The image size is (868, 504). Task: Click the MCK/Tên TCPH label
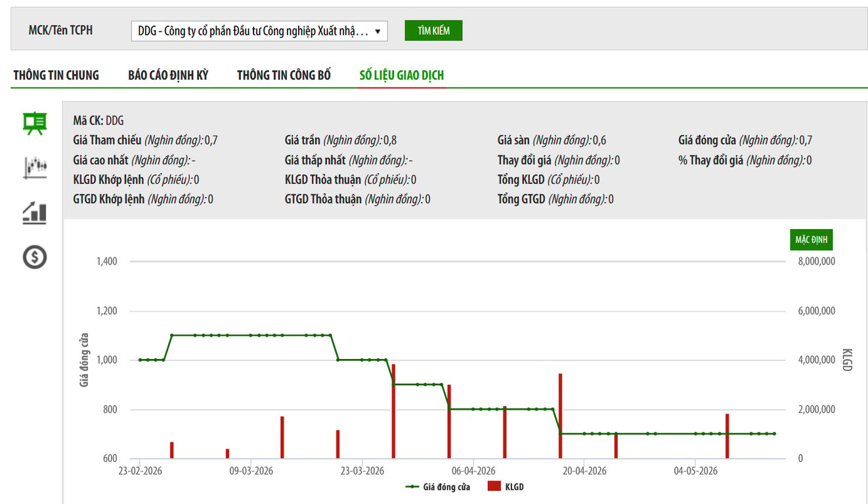60,30
